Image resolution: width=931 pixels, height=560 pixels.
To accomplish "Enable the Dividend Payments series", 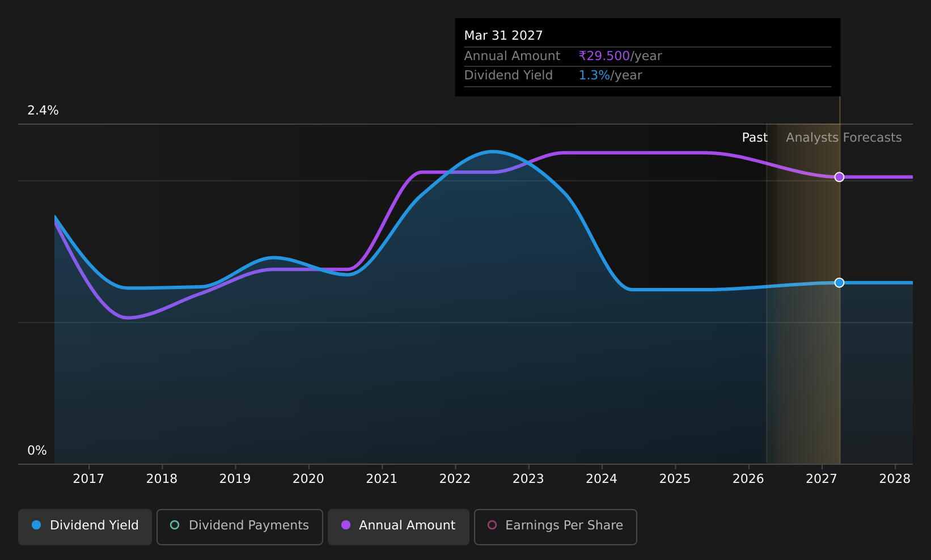I will (x=239, y=527).
